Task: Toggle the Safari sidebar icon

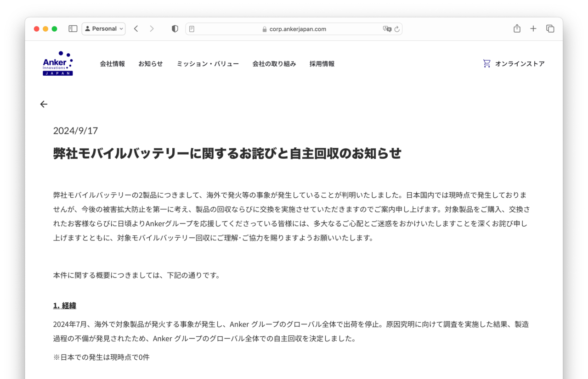Action: pyautogui.click(x=73, y=28)
